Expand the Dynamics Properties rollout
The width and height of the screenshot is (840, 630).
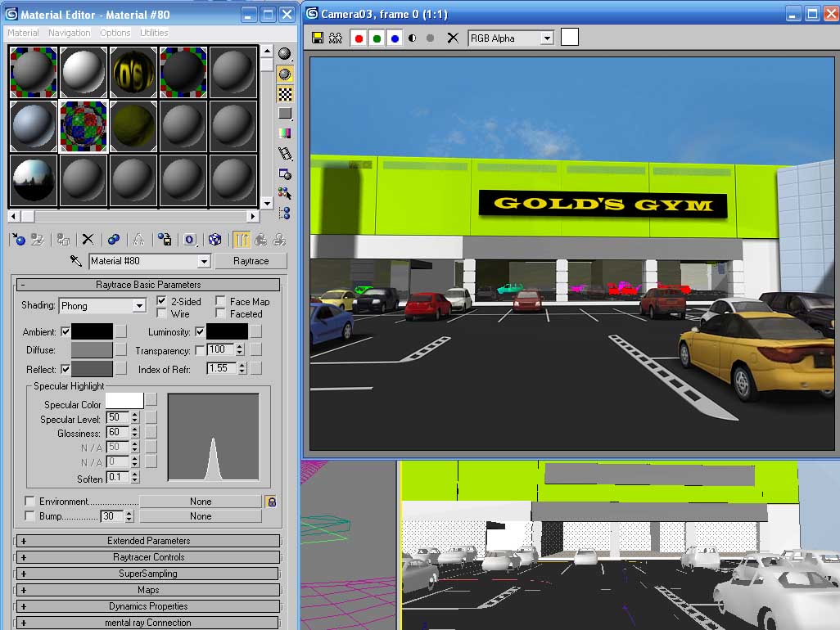click(148, 606)
